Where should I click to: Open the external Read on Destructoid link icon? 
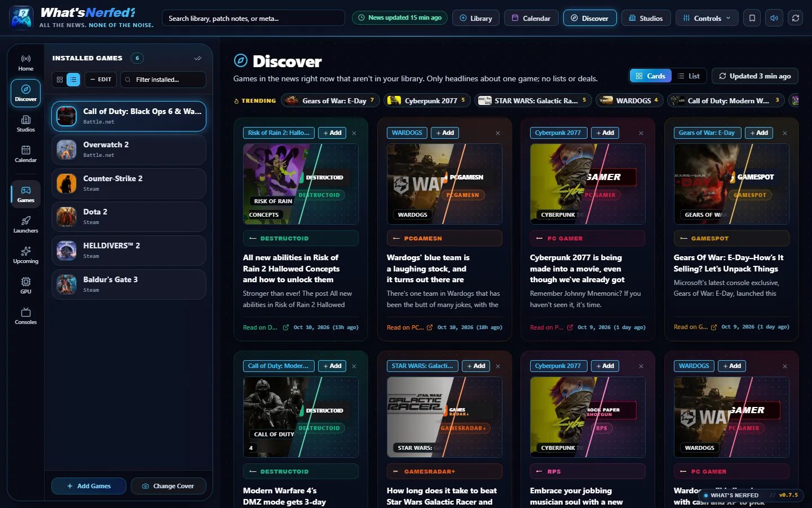(286, 327)
